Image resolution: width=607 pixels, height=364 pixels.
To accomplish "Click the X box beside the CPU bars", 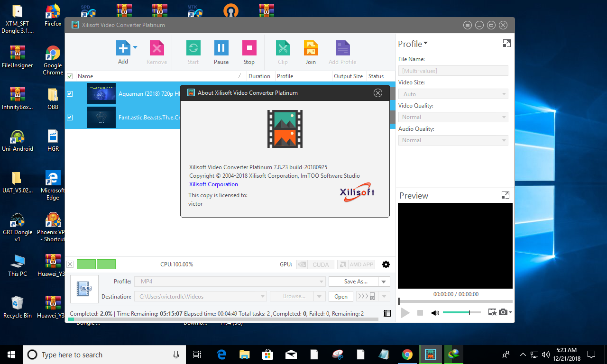I will (70, 264).
